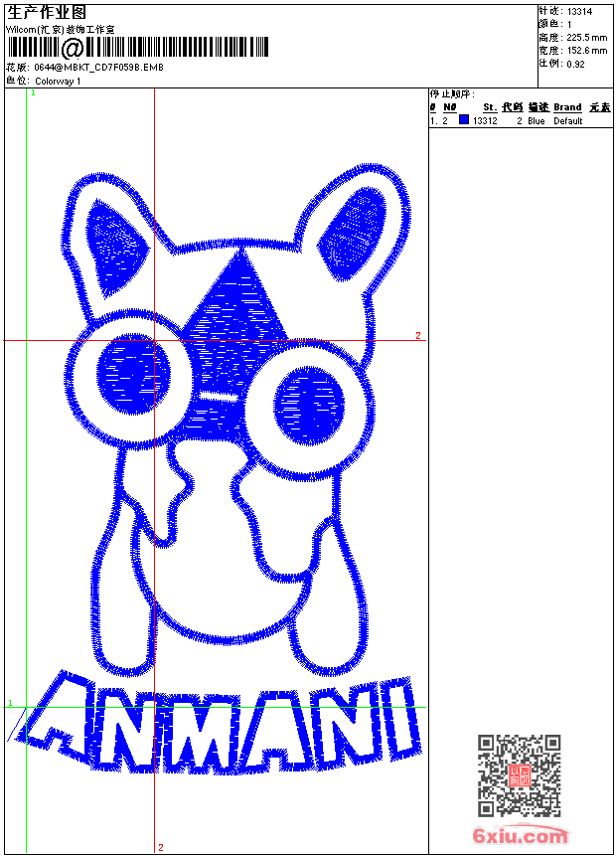Select the stitch value 13312 in row 1
Image resolution: width=616 pixels, height=855 pixels.
point(485,121)
